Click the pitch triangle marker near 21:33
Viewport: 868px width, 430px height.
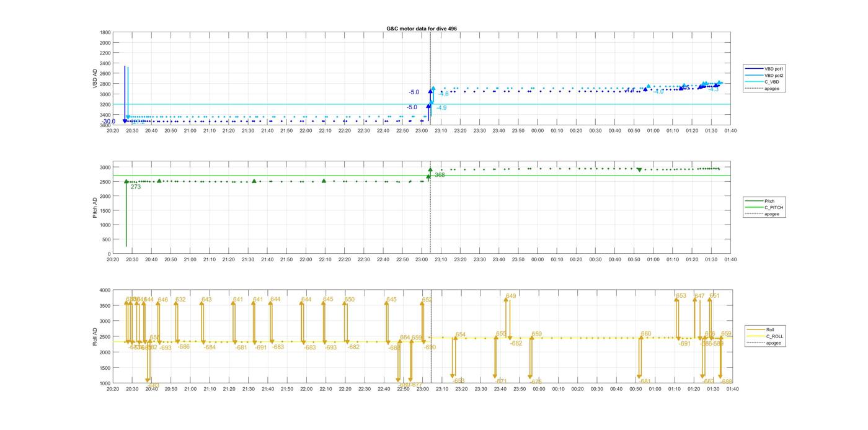[x=254, y=181]
